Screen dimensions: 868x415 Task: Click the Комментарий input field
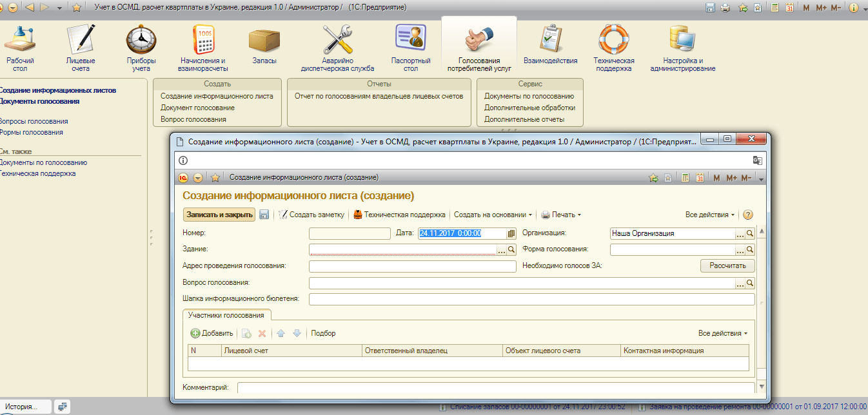[x=496, y=387]
